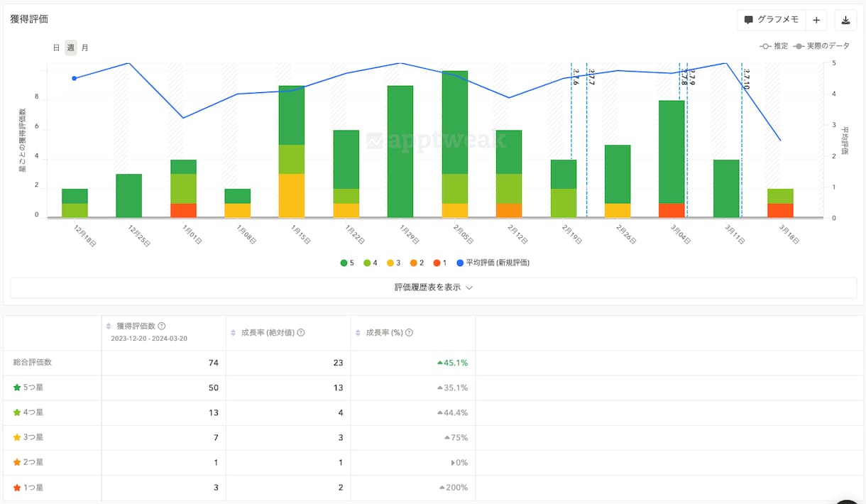Toggle 平均評価 (新規評価) legend line

[x=492, y=263]
